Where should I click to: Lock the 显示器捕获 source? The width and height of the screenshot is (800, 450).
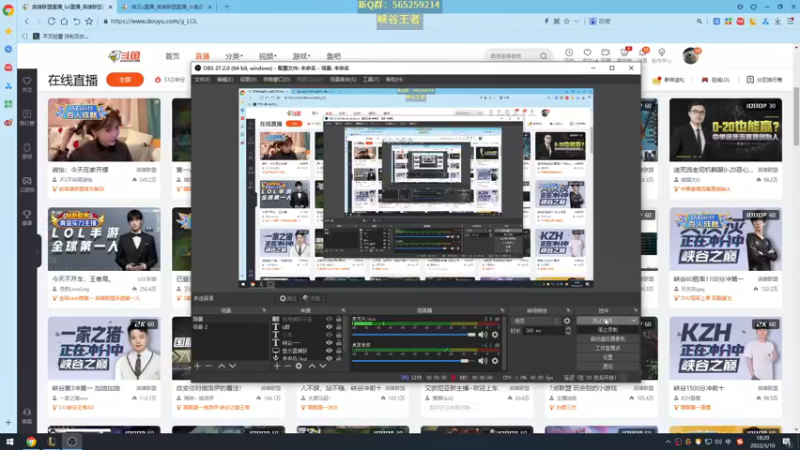click(x=338, y=351)
